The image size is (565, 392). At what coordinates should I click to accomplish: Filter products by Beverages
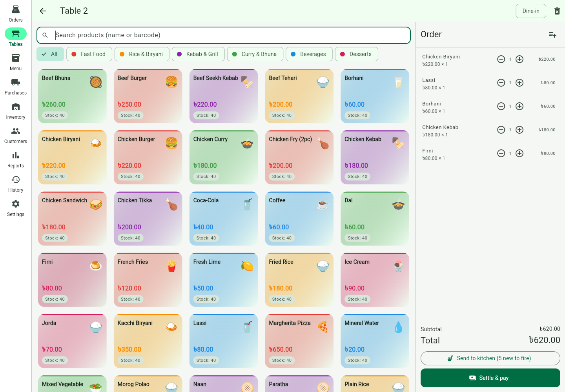pyautogui.click(x=309, y=54)
